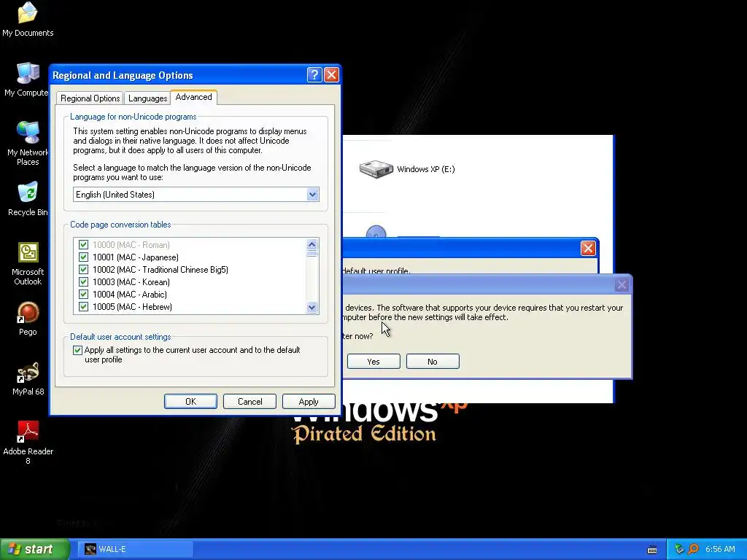Uncheck 10003 (MAC - Korean) code page

point(83,282)
